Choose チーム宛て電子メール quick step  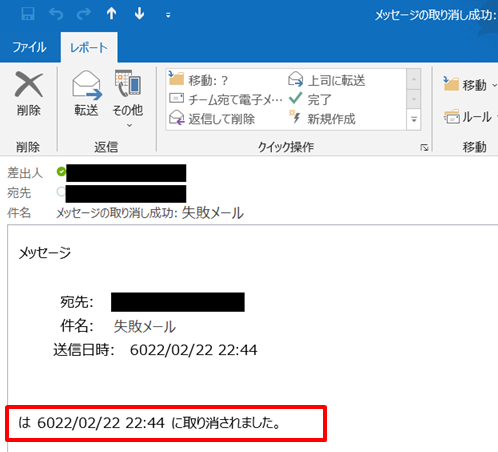click(226, 99)
